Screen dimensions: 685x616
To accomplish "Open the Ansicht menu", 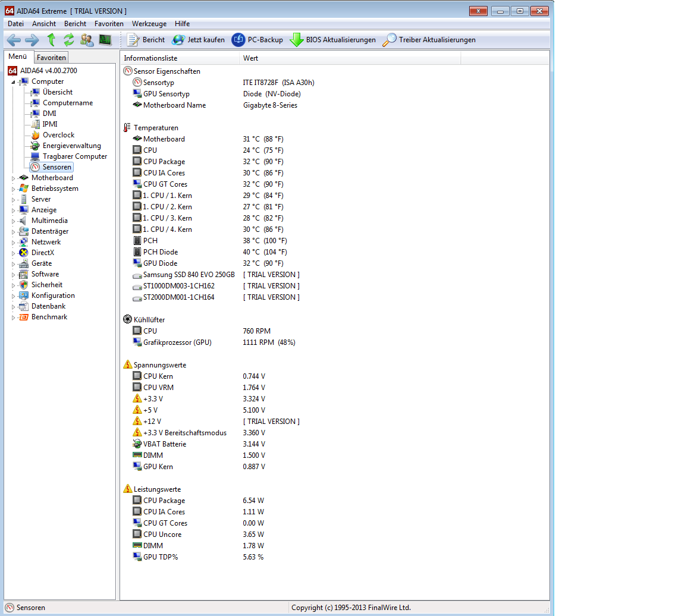I will coord(43,24).
